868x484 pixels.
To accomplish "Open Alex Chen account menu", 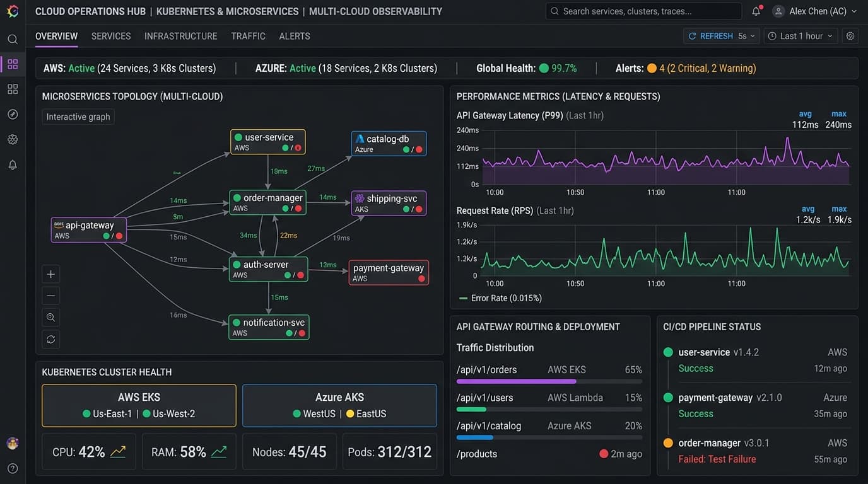I will 815,11.
